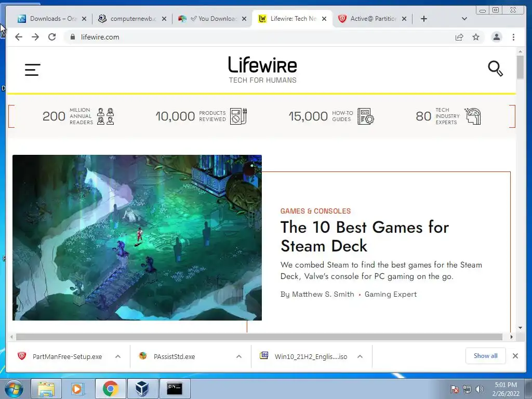The width and height of the screenshot is (532, 399).
Task: Click the vertical scrollbar thumb
Action: click(x=520, y=67)
